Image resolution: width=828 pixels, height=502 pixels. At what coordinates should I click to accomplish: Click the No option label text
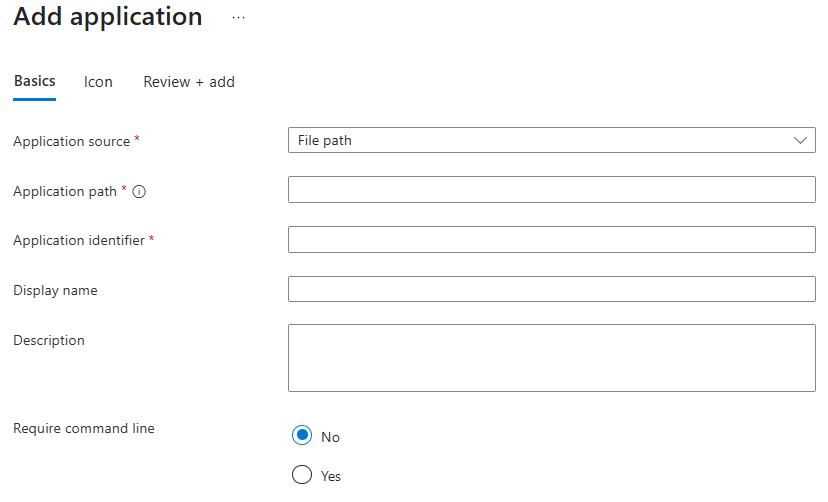pyautogui.click(x=331, y=437)
